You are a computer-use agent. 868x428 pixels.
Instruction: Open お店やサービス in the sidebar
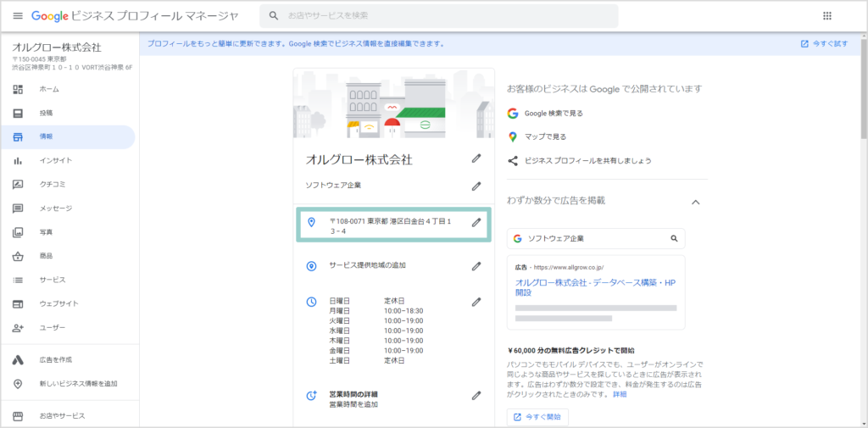(68, 416)
